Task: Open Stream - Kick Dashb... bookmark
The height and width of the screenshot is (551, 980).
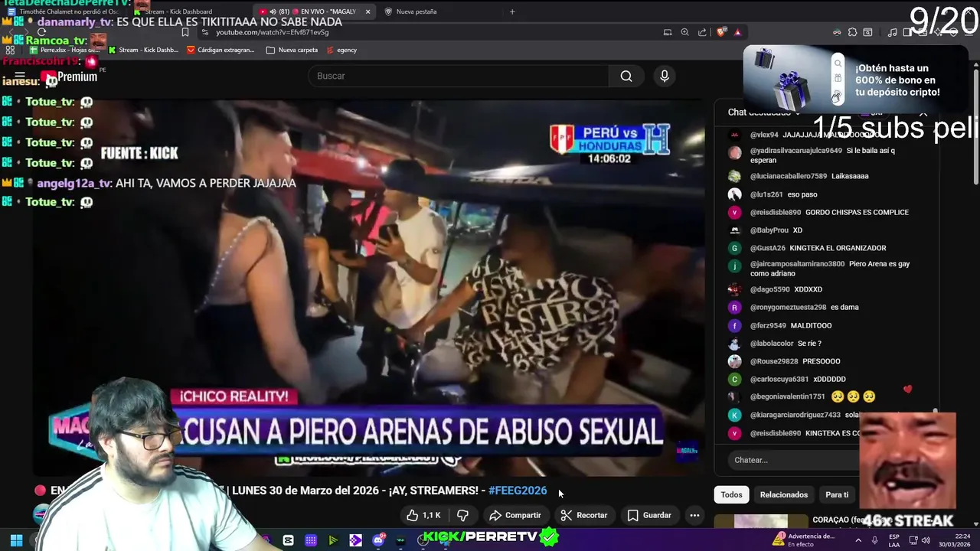Action: [x=144, y=50]
